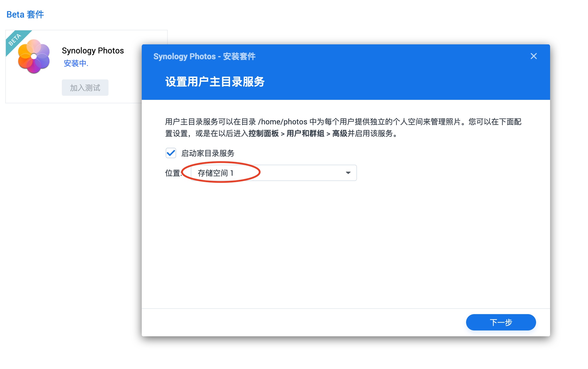Click the Beta 套件 heading
Screen dimensions: 588x369
(25, 14)
